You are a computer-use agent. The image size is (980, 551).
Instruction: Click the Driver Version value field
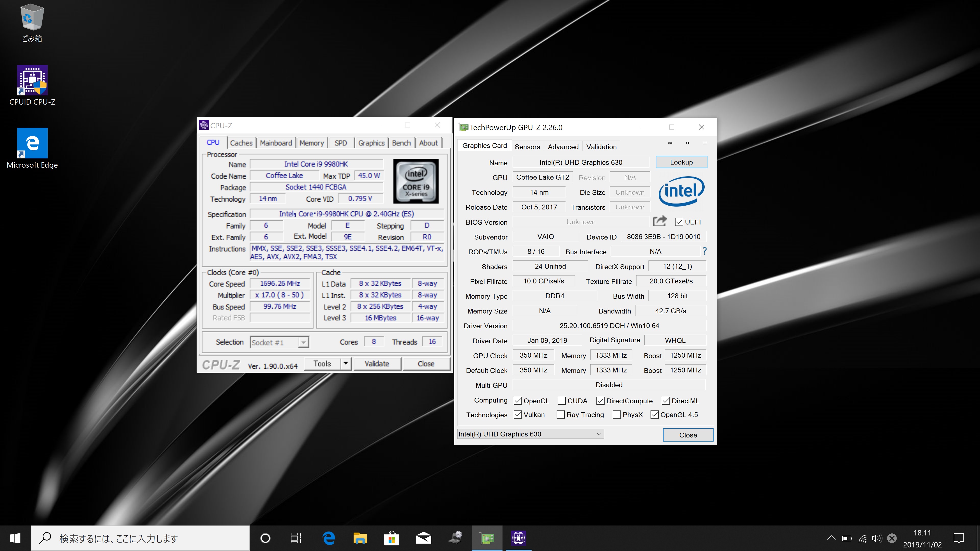pos(609,325)
